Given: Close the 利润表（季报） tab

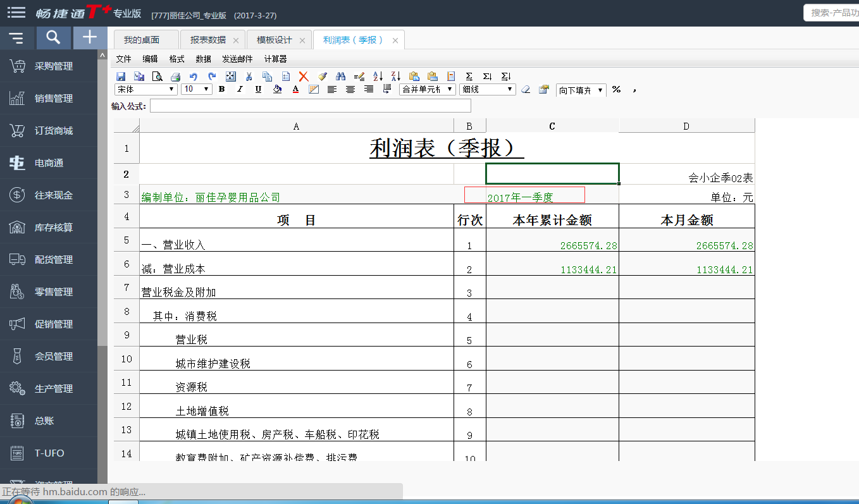Looking at the screenshot, I should pyautogui.click(x=395, y=40).
